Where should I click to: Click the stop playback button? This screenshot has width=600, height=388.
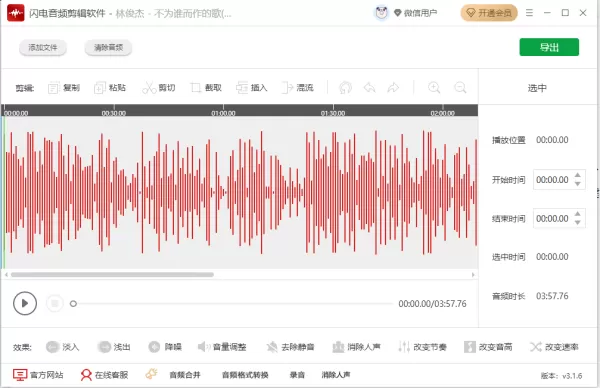pos(55,303)
